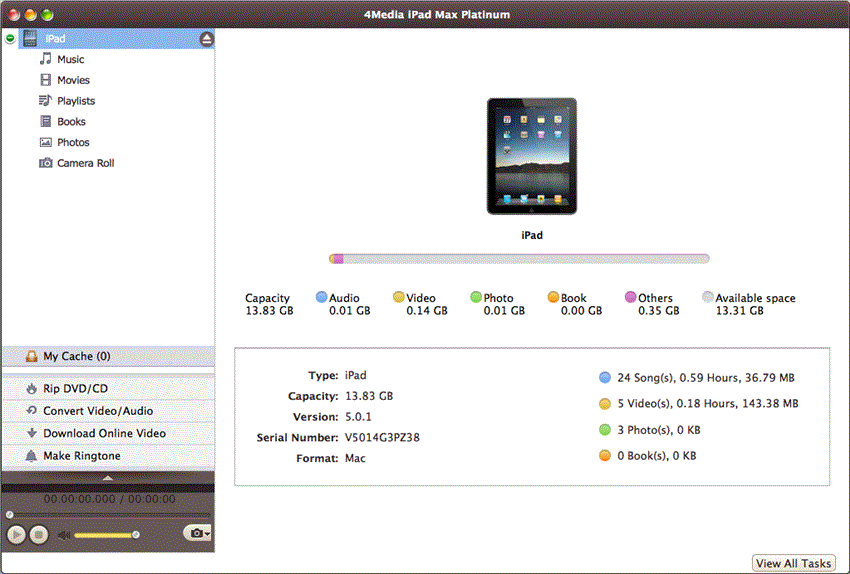The height and width of the screenshot is (574, 850).
Task: Click the yellow Video legend dot
Action: pyautogui.click(x=398, y=297)
